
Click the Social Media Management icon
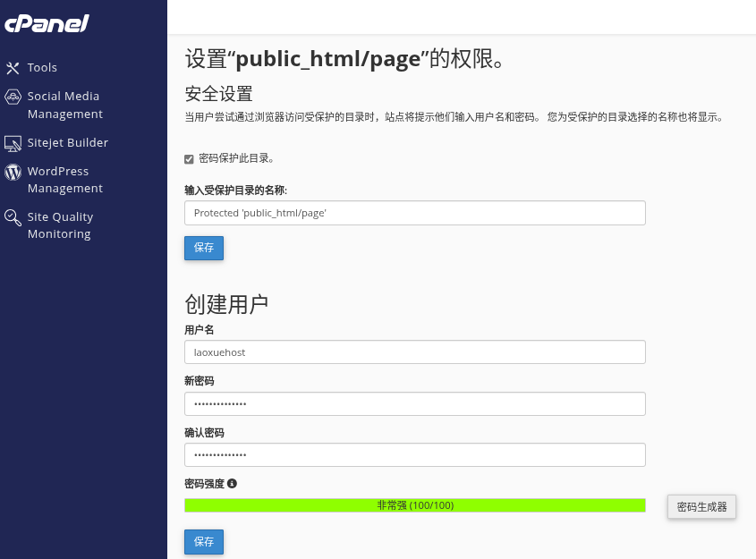13,97
